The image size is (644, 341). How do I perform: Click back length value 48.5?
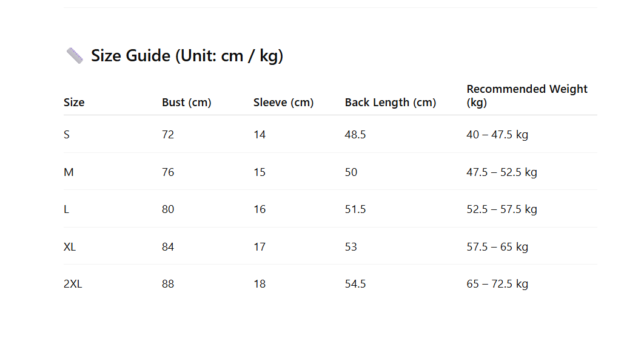click(x=355, y=135)
